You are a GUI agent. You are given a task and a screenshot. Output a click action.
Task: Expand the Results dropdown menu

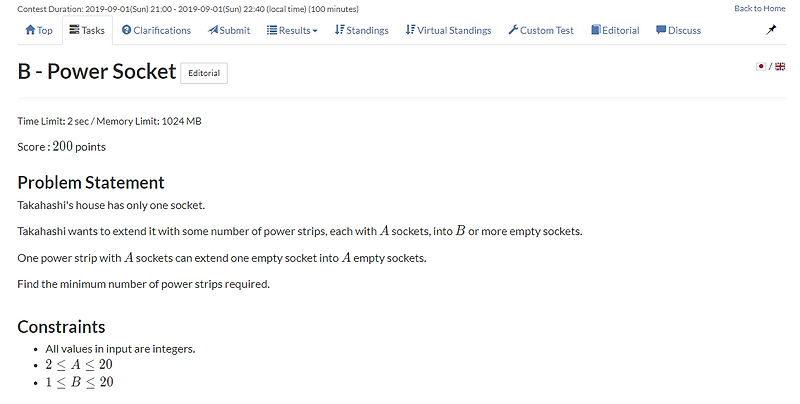pyautogui.click(x=294, y=30)
